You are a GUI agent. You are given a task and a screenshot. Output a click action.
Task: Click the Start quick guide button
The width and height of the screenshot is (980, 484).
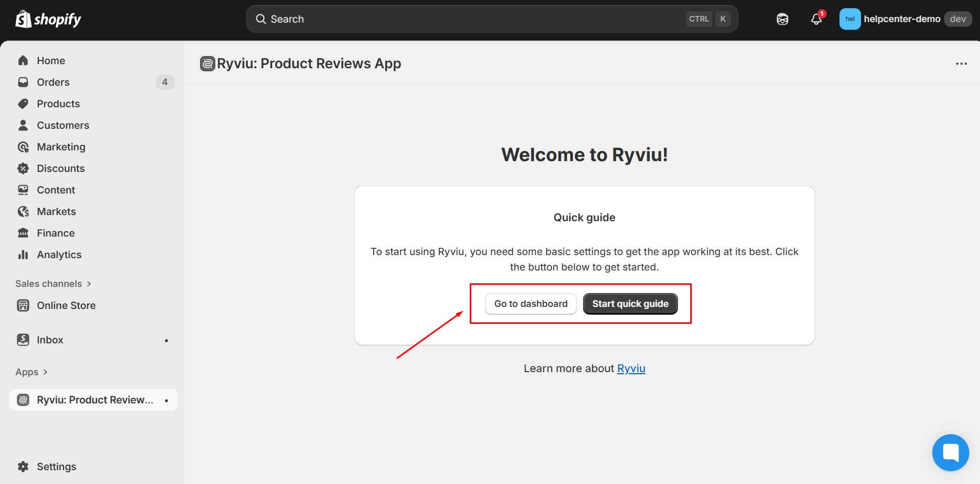coord(630,303)
